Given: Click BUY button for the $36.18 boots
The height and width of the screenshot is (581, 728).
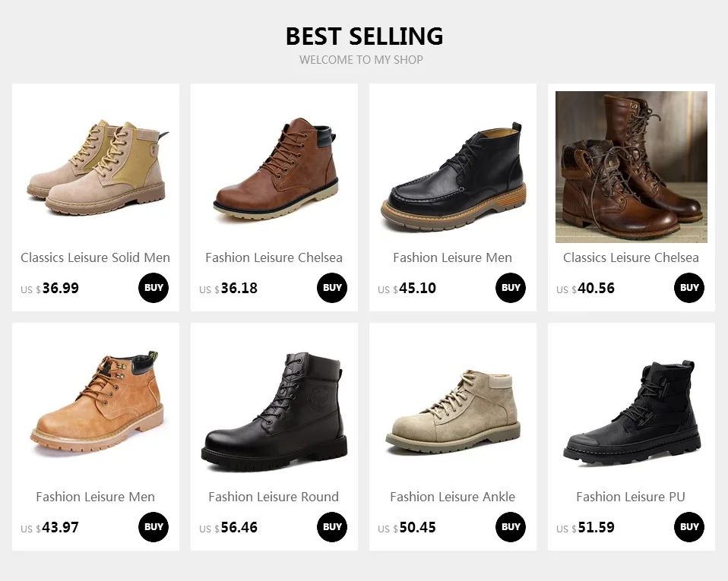Looking at the screenshot, I should click(332, 288).
